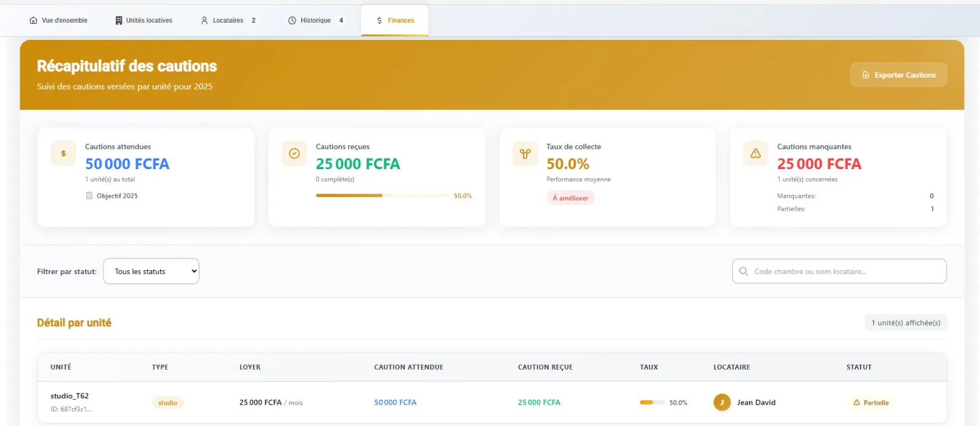Click the CAUTION ATTENDUE column header
Screen dimensions: 980x426
click(x=409, y=367)
